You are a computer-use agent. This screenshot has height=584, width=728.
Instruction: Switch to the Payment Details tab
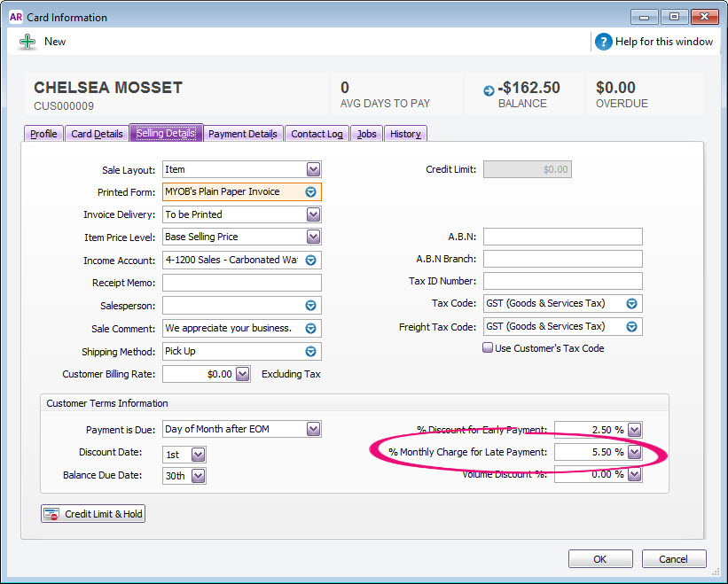243,134
